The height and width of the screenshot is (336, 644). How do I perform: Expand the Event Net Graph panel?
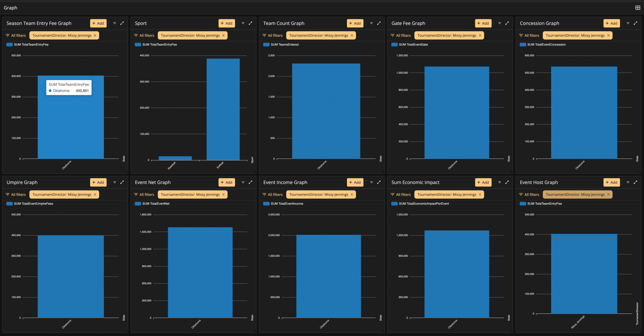pyautogui.click(x=250, y=182)
